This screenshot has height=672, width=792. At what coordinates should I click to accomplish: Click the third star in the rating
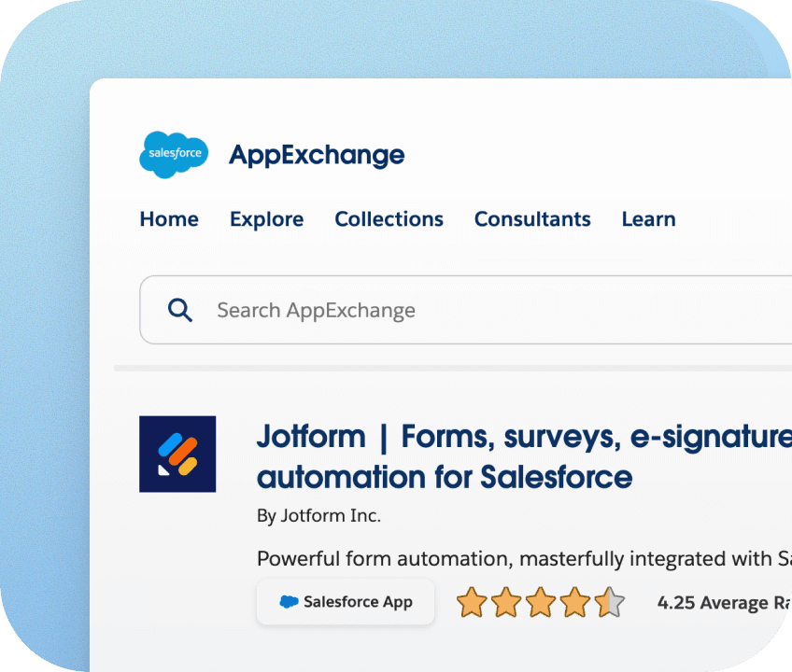[x=540, y=603]
